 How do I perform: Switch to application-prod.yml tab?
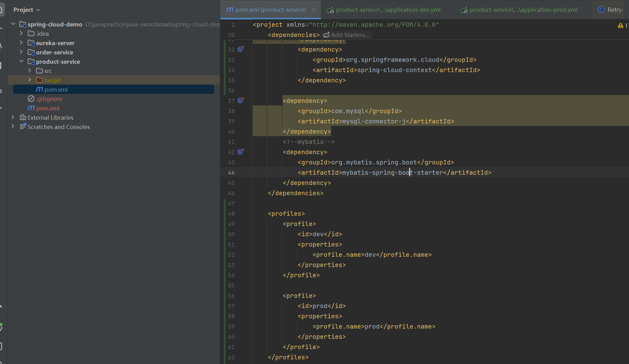click(x=523, y=10)
